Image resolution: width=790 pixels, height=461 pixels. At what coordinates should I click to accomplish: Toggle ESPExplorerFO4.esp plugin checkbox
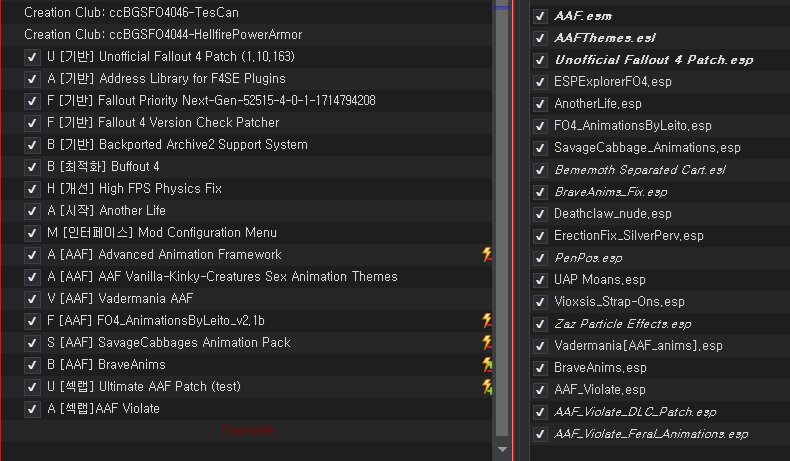tap(540, 82)
